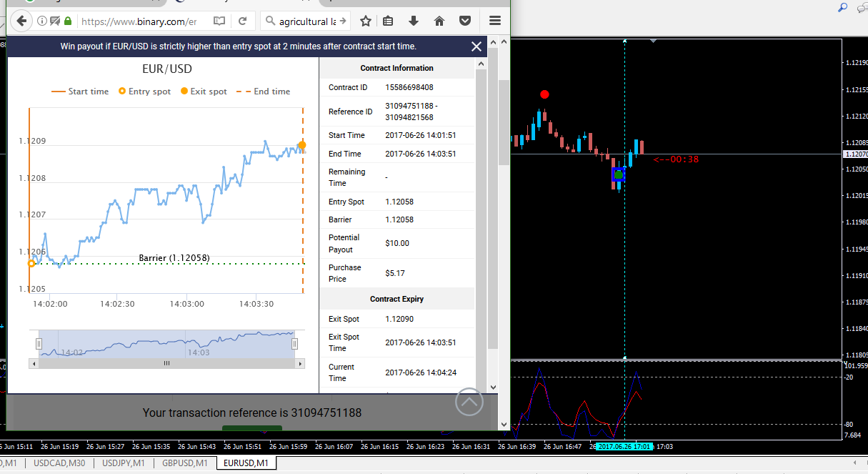This screenshot has height=474, width=868.
Task: Click the binary.com address bar URL
Action: point(139,21)
